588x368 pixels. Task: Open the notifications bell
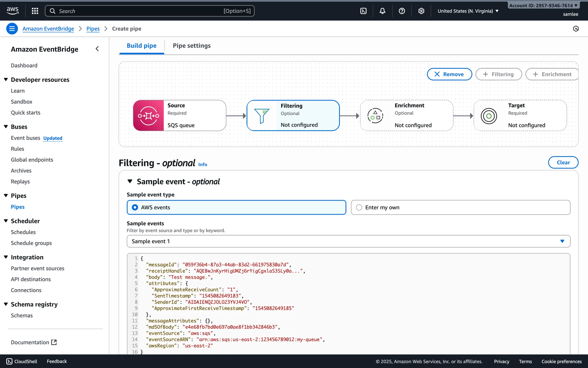point(383,11)
